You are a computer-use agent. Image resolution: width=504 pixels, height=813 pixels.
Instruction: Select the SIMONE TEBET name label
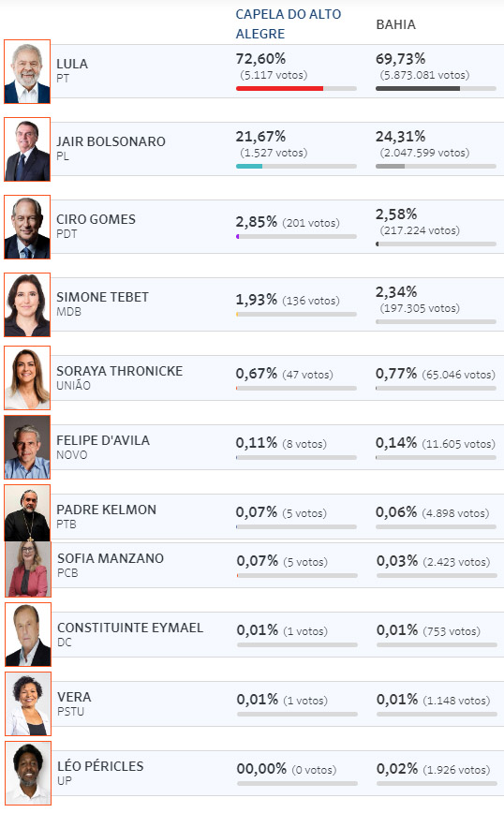[103, 297]
